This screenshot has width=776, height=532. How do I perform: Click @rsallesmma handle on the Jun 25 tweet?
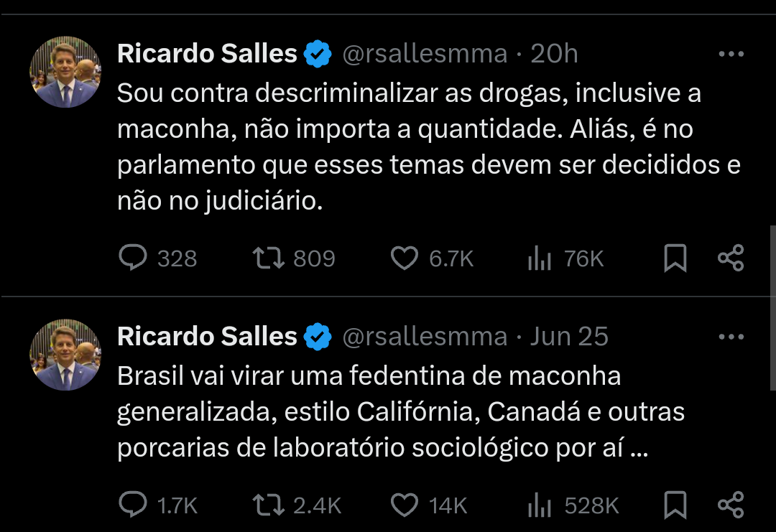point(425,337)
